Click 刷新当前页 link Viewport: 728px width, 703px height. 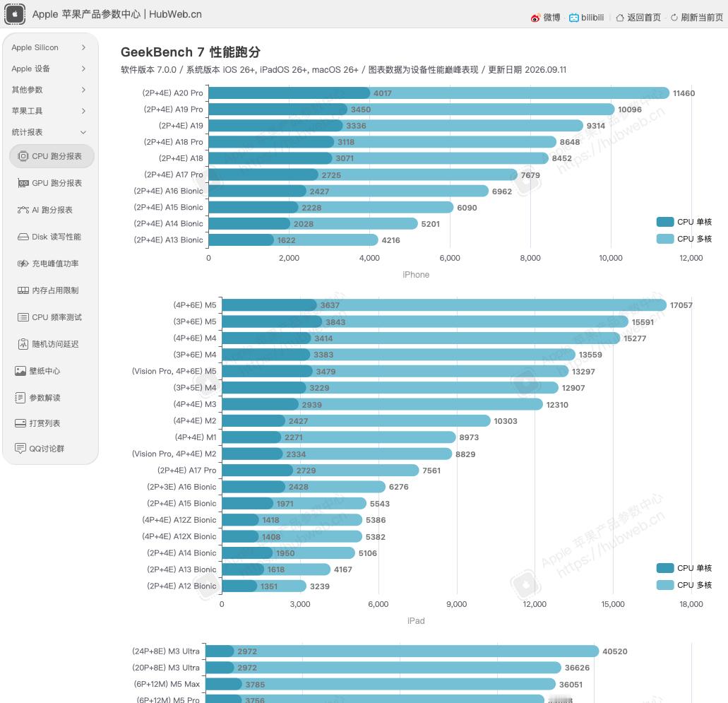tap(702, 18)
